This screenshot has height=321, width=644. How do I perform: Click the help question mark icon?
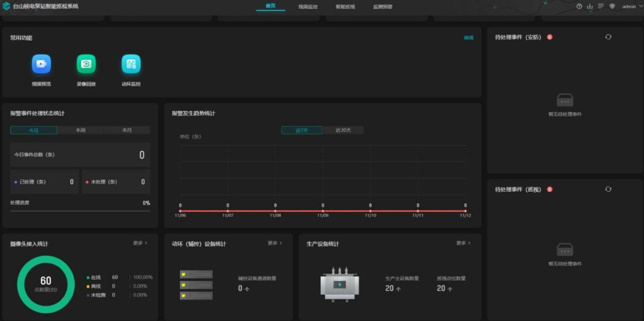tap(579, 7)
